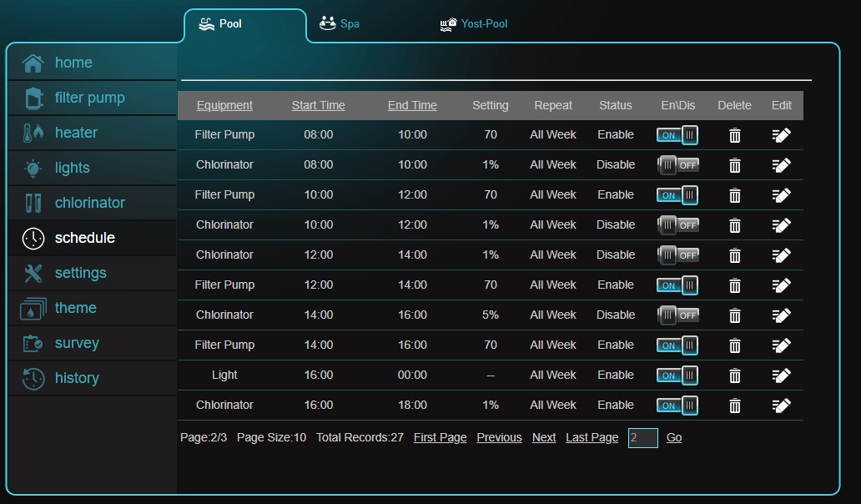Toggle off Light 16:00 schedule
The width and height of the screenshot is (861, 504).
(677, 375)
